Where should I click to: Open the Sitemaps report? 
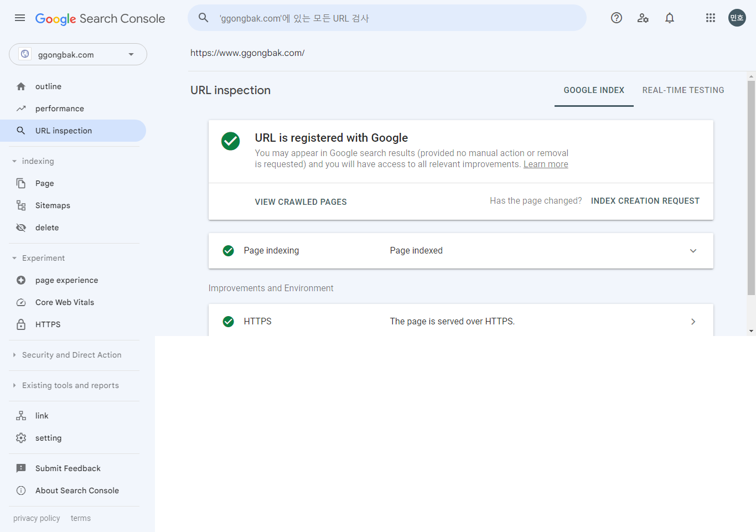pos(53,205)
